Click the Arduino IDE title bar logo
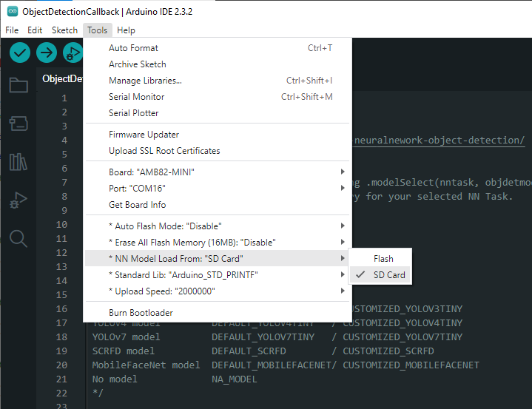The image size is (532, 409). [10, 11]
